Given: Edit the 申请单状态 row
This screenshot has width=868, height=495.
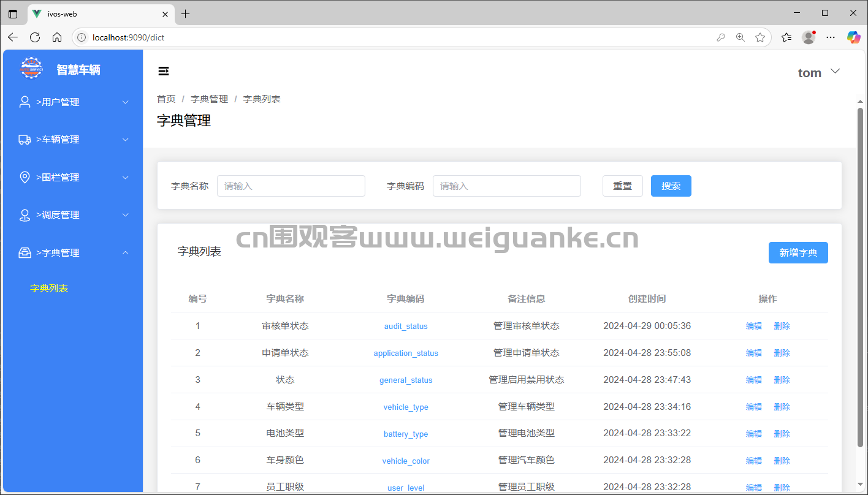Looking at the screenshot, I should click(x=754, y=353).
